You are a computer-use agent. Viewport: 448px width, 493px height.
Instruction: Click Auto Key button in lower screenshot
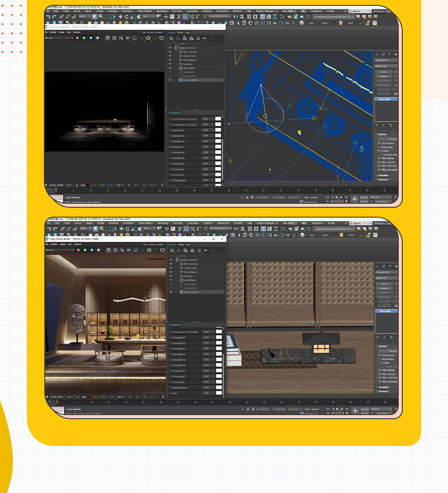[365, 409]
